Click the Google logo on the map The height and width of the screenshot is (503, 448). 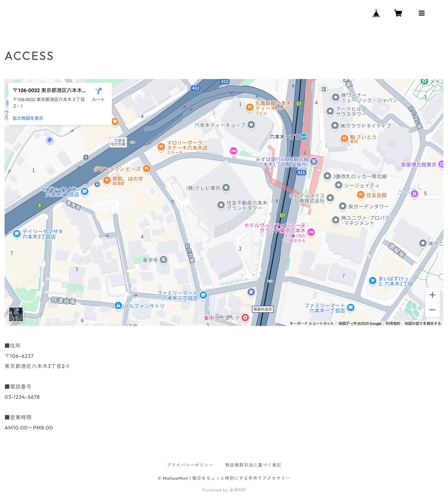click(224, 316)
